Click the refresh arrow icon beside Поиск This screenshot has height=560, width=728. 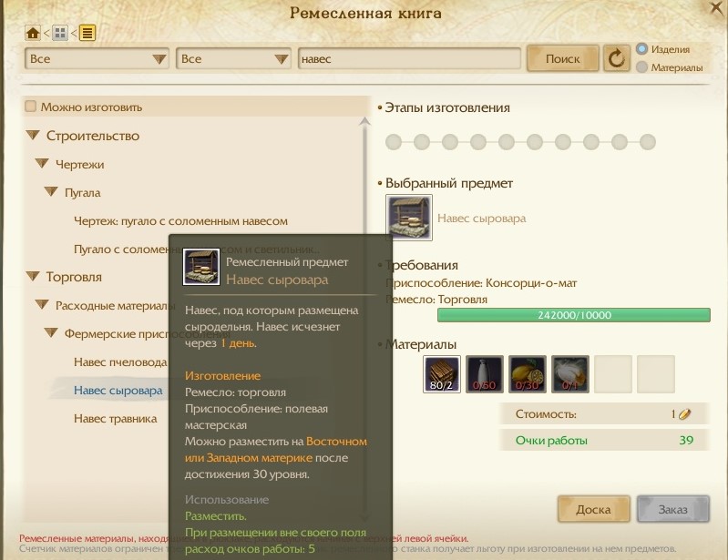pos(616,58)
